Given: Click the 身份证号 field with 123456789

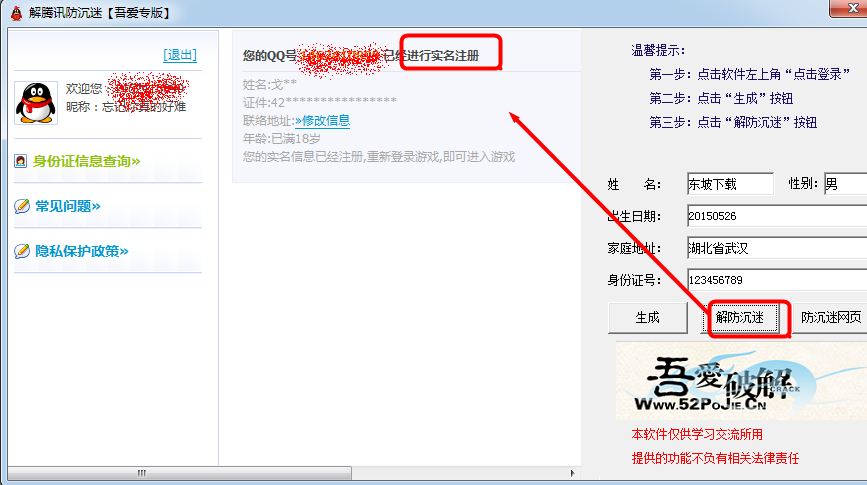Looking at the screenshot, I should click(777, 280).
